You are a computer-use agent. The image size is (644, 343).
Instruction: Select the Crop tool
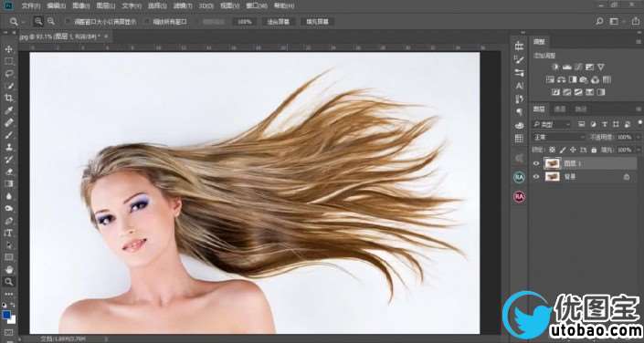8,98
